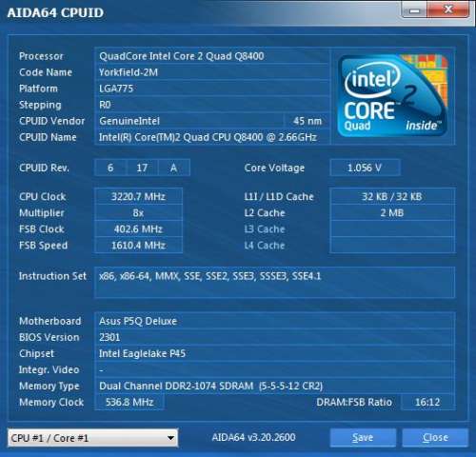This screenshot has width=476, height=457.
Task: Minimize the AIDA64 CPUID window
Action: pos(414,10)
